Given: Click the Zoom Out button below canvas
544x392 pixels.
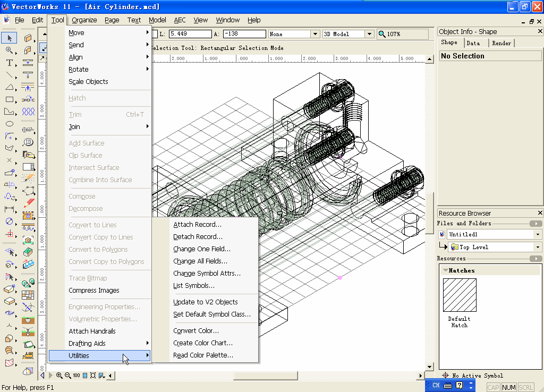Looking at the screenshot, I should pos(67,376).
